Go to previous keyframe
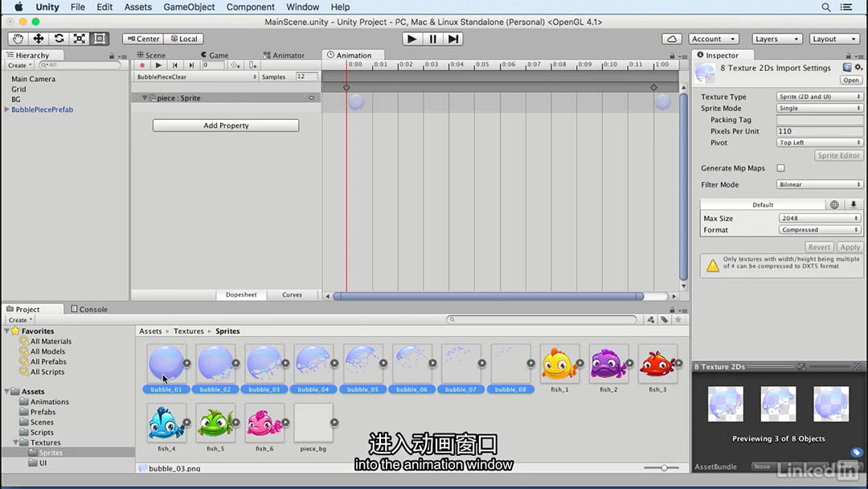Viewport: 868px width, 489px height. click(175, 65)
